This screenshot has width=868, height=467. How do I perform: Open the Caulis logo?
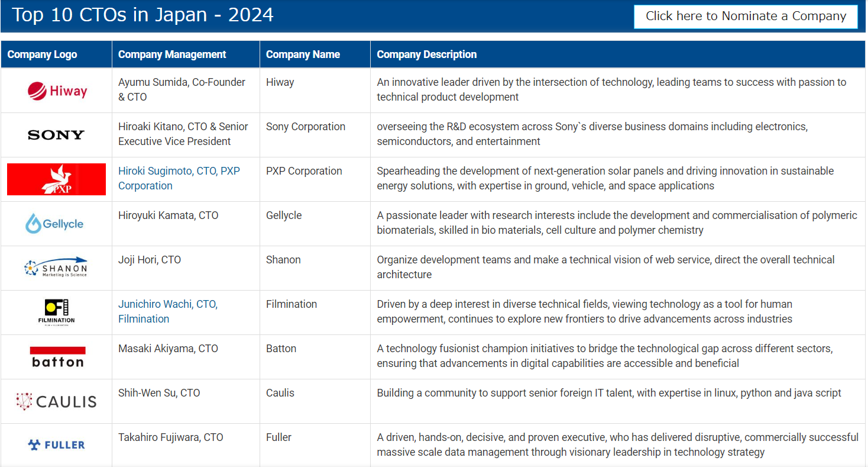tap(56, 401)
